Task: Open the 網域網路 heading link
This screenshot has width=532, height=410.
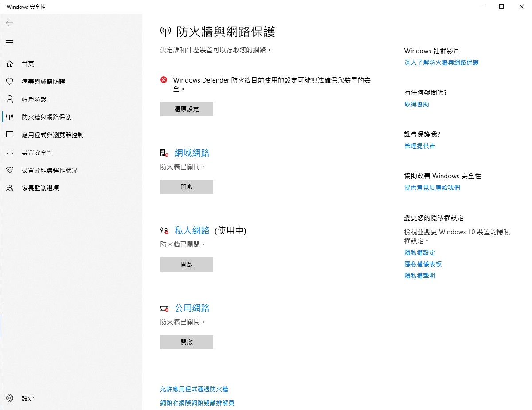Action: 192,153
